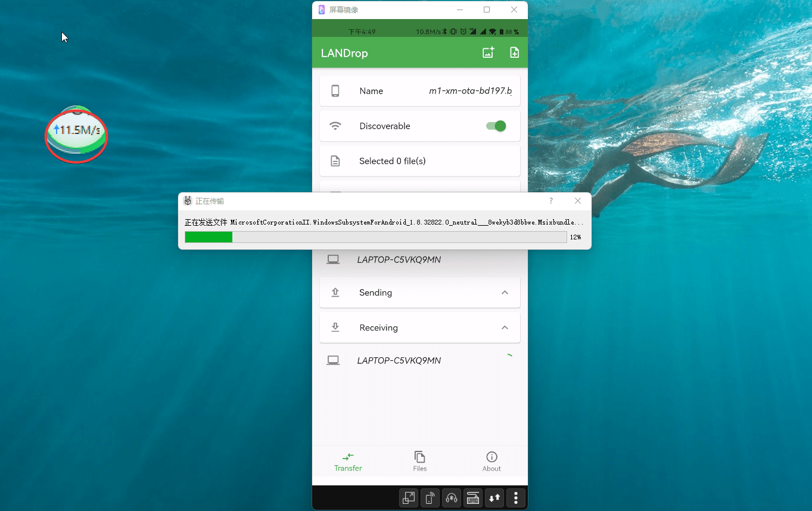Click the floating 11.5M/s network speed widget
The width and height of the screenshot is (812, 511).
click(x=77, y=135)
